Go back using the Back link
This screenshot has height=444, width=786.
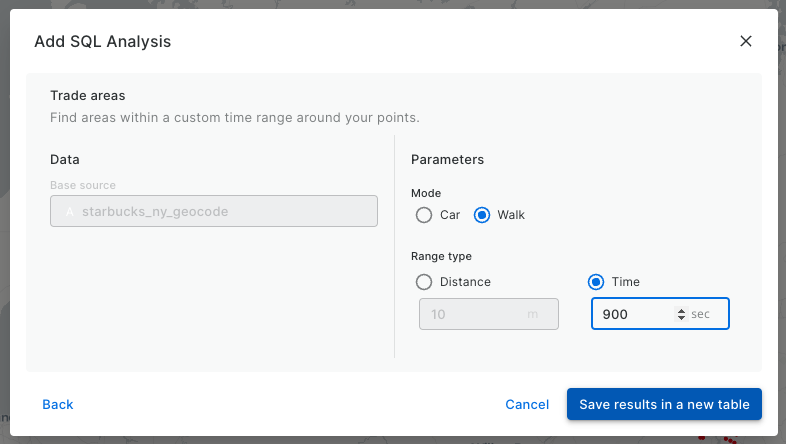pos(58,404)
